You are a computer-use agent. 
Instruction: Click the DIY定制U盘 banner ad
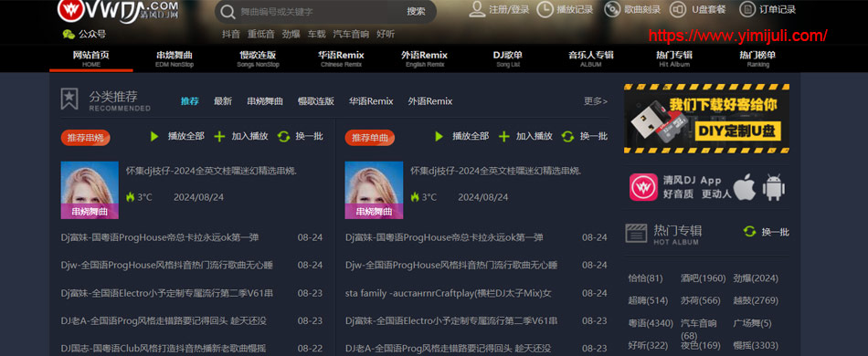706,119
